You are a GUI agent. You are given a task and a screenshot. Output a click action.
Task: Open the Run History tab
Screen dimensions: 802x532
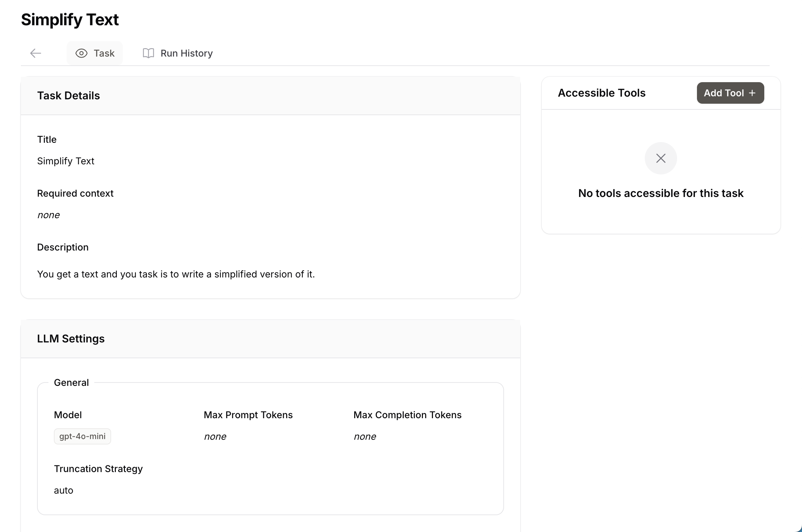pos(178,53)
